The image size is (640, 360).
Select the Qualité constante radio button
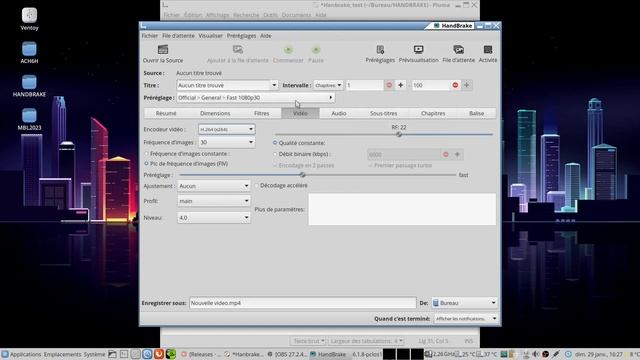pos(275,143)
